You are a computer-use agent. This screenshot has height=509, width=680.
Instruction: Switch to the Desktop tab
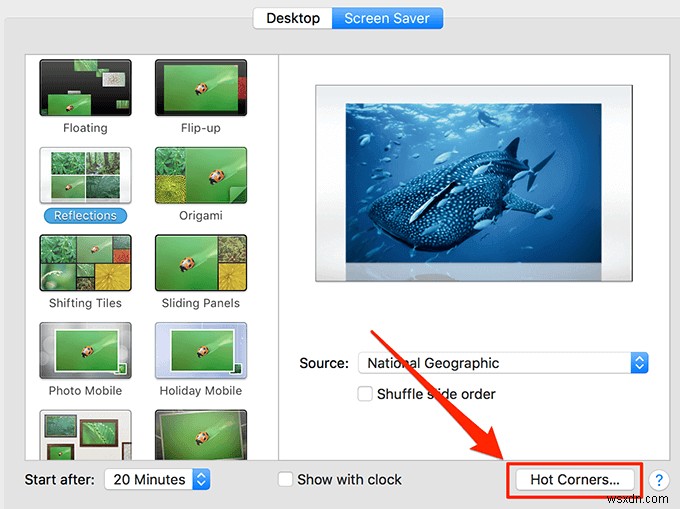293,18
